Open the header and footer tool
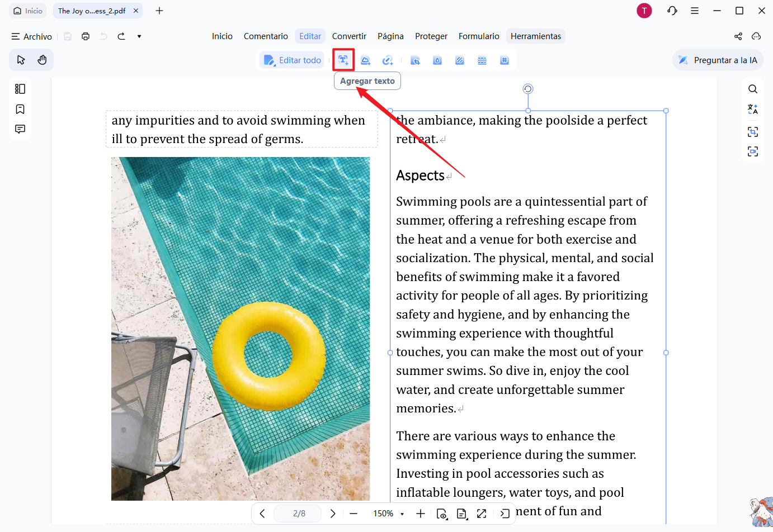 pyautogui.click(x=482, y=60)
